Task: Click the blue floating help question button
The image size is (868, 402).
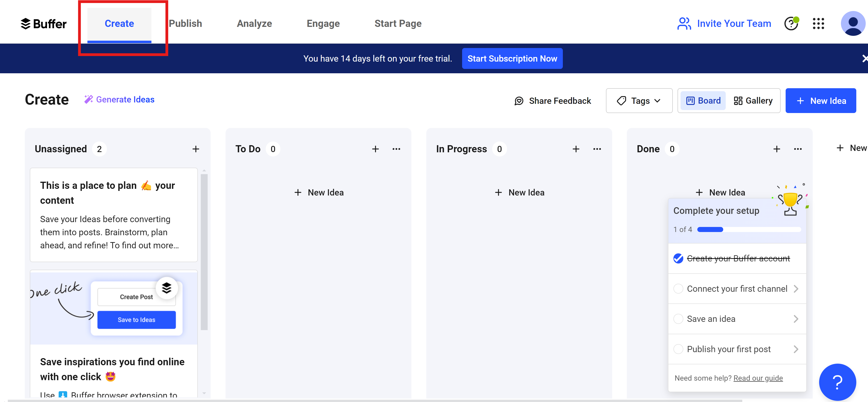Action: pyautogui.click(x=837, y=382)
